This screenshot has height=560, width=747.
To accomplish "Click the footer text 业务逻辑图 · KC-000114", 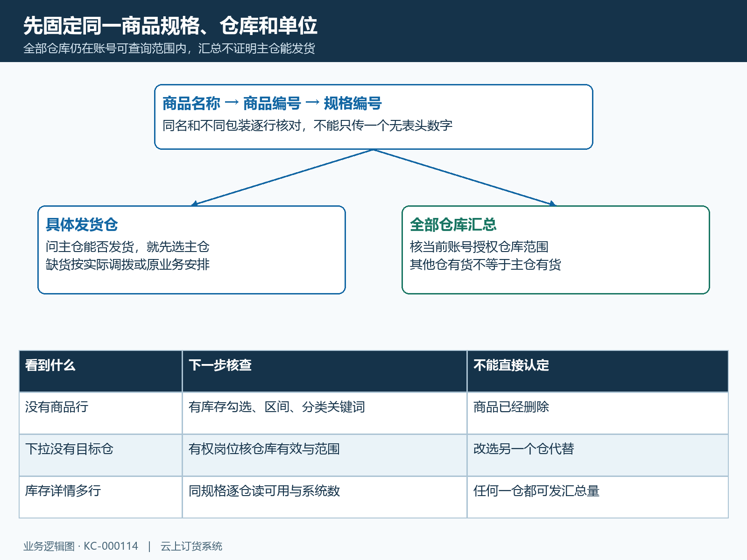I will click(x=81, y=546).
